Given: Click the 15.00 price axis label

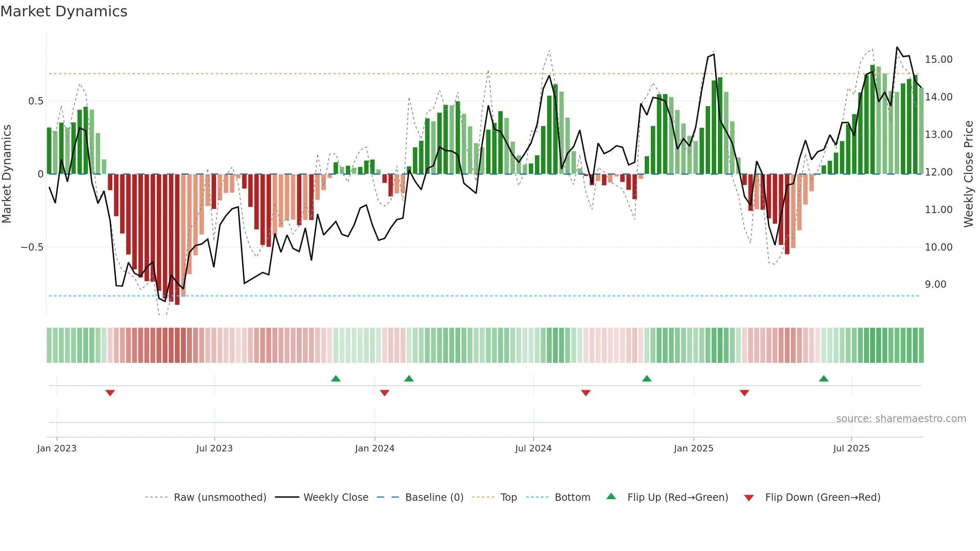Looking at the screenshot, I should coord(939,60).
